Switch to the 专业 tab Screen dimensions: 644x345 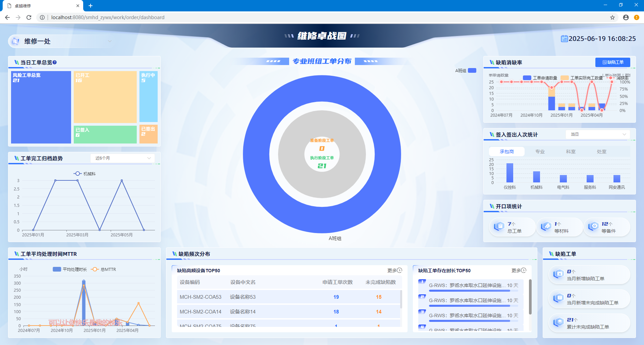pyautogui.click(x=540, y=152)
